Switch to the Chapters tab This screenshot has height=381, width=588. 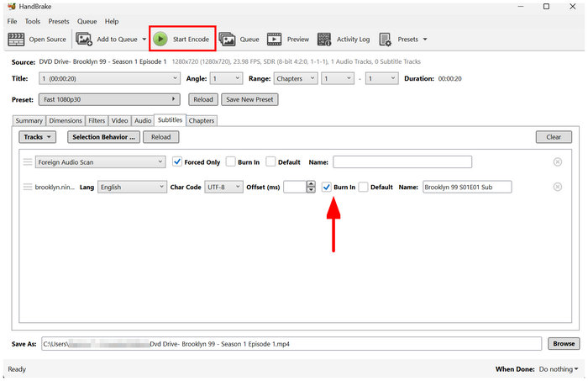[x=202, y=120]
